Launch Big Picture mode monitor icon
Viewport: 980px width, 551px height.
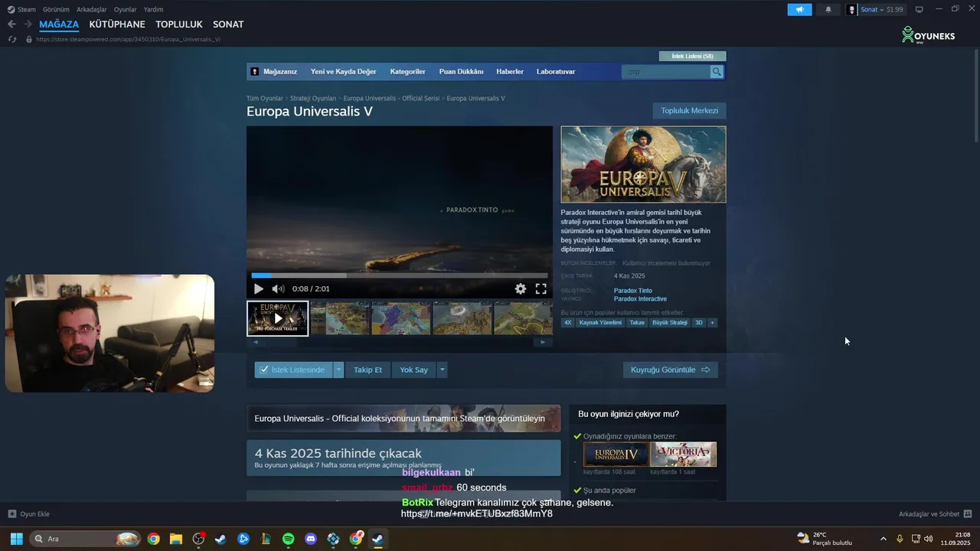[x=920, y=9]
